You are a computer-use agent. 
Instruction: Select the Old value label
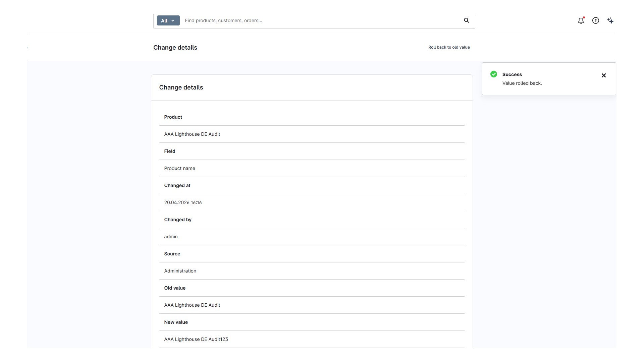point(175,288)
